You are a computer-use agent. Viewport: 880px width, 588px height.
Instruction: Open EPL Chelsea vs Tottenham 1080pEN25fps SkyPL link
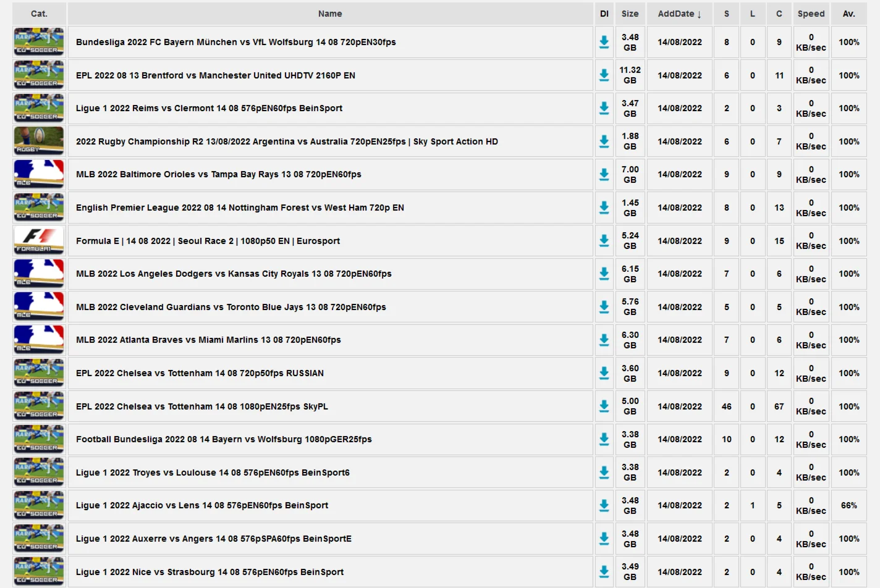[x=202, y=406]
